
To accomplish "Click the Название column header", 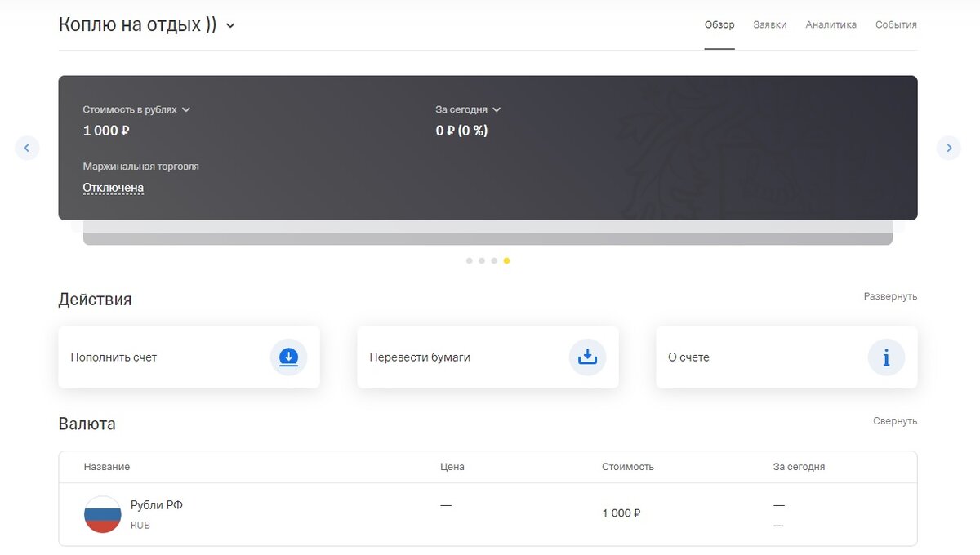I will [107, 467].
